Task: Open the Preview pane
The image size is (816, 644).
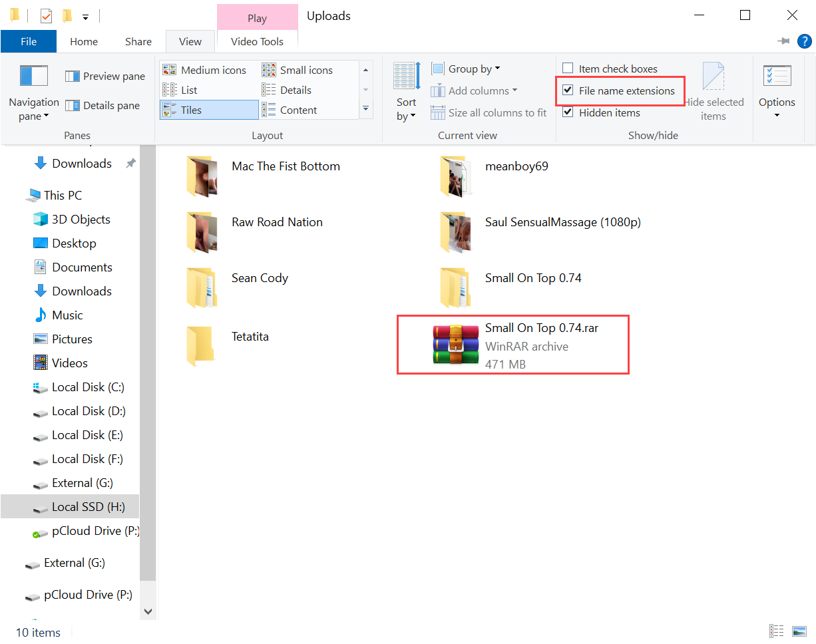Action: coord(104,76)
